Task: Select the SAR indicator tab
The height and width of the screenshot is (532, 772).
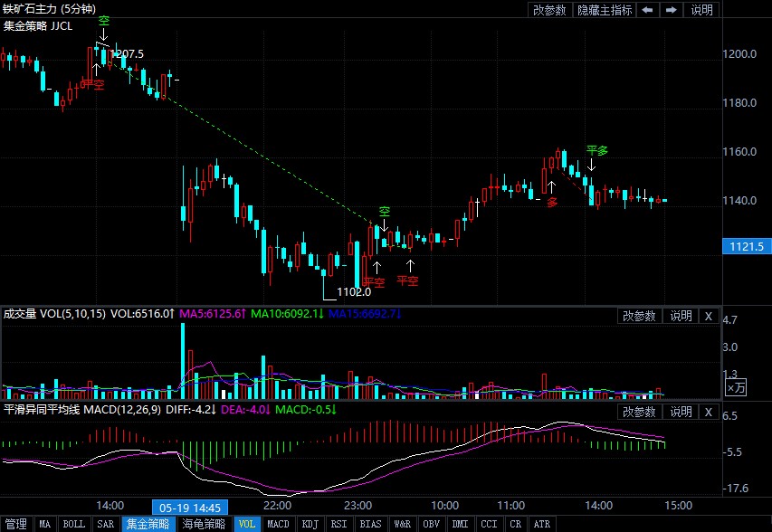Action: [105, 524]
